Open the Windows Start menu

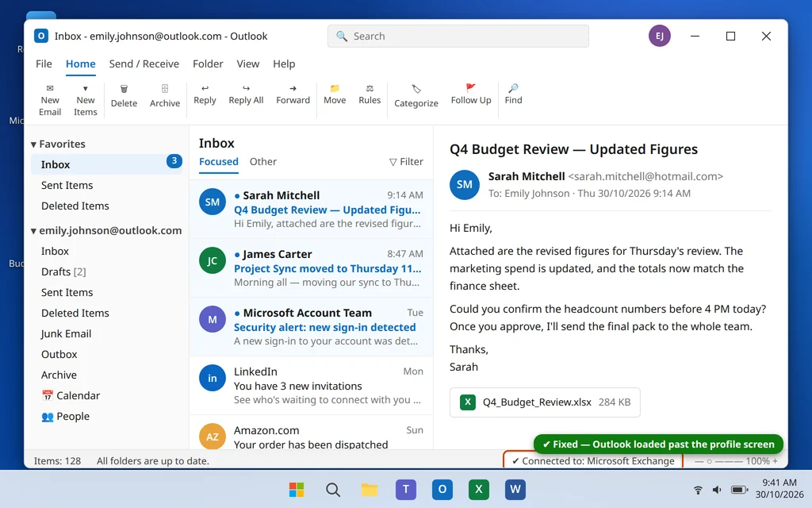(x=297, y=489)
